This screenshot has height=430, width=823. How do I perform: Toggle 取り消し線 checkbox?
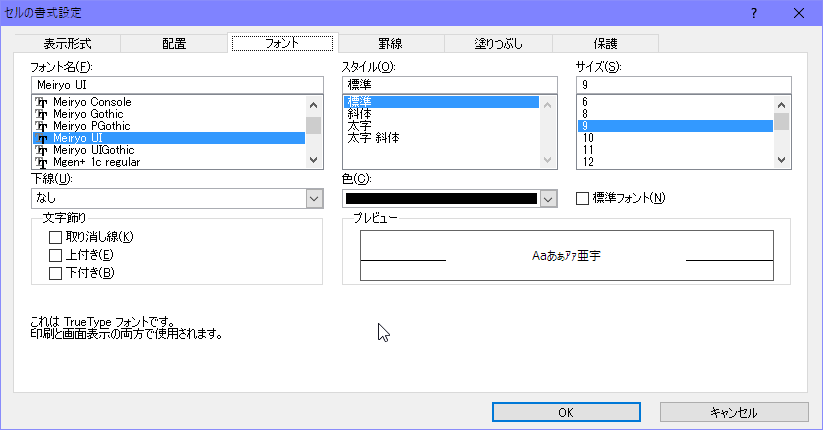click(55, 237)
